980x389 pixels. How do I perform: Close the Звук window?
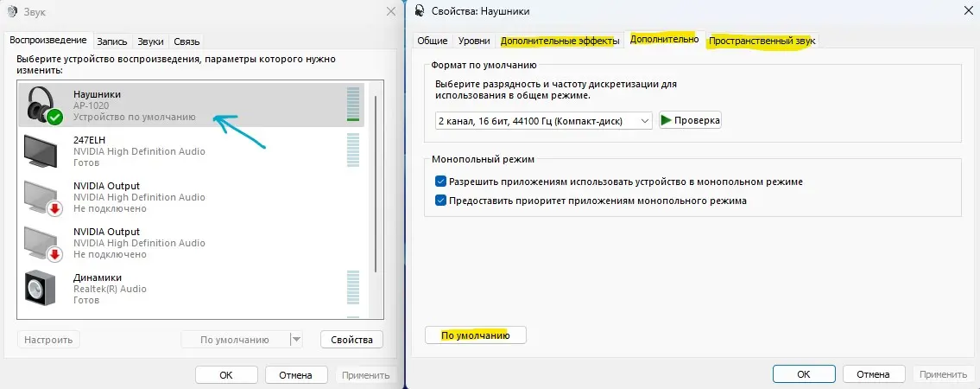coord(390,11)
